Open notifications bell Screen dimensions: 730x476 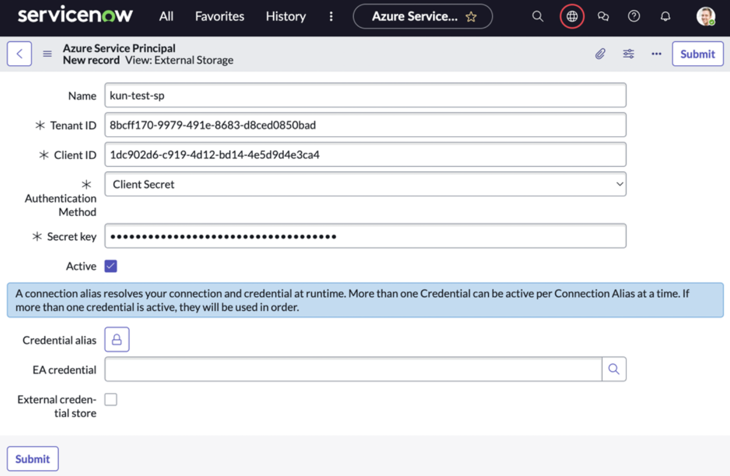click(x=665, y=16)
